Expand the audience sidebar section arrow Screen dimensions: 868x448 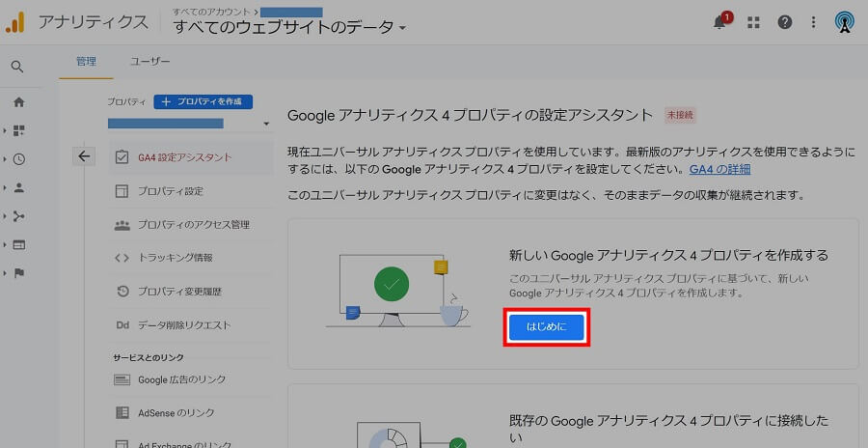click(5, 188)
